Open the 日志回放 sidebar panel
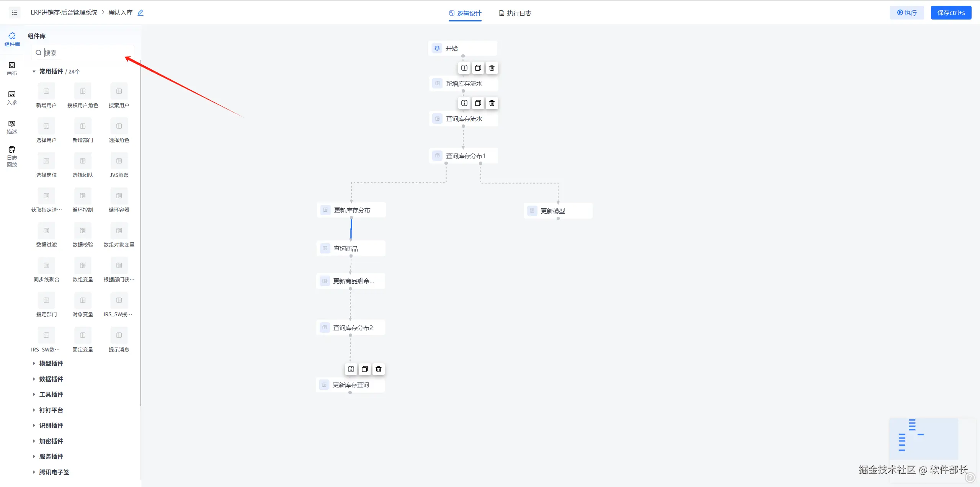Viewport: 980px width, 487px height. [12, 156]
